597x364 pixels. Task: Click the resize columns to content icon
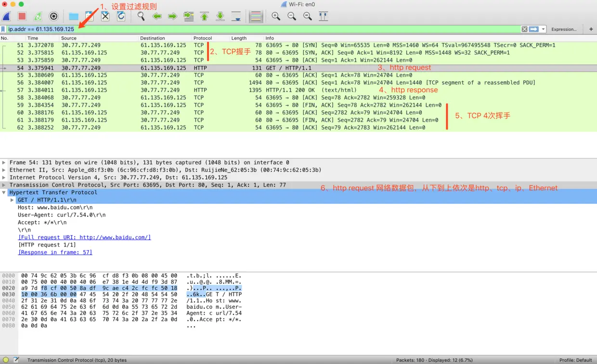[324, 16]
